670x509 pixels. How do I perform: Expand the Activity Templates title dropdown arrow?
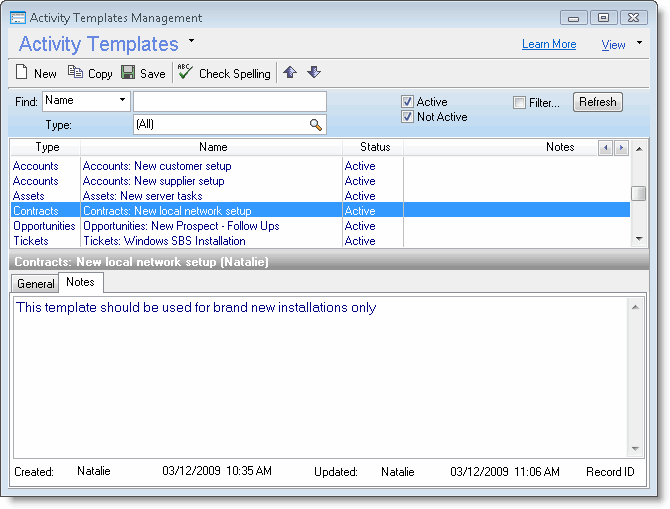[192, 41]
